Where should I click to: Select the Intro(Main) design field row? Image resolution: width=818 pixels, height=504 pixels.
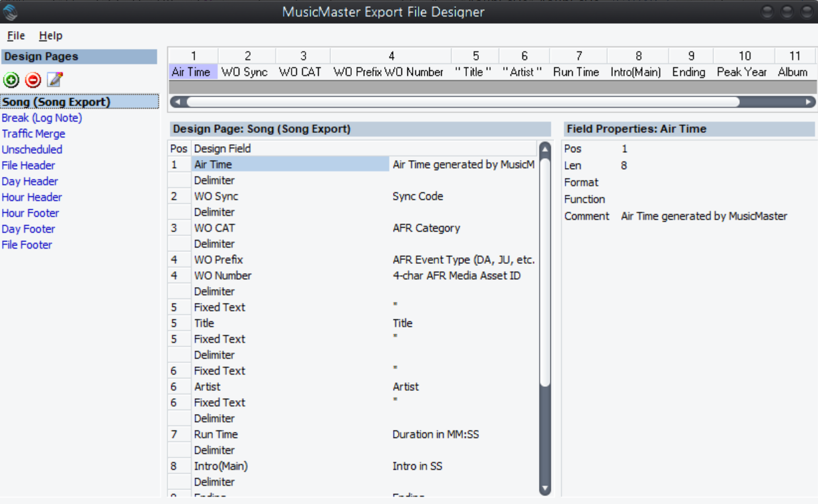click(x=352, y=466)
